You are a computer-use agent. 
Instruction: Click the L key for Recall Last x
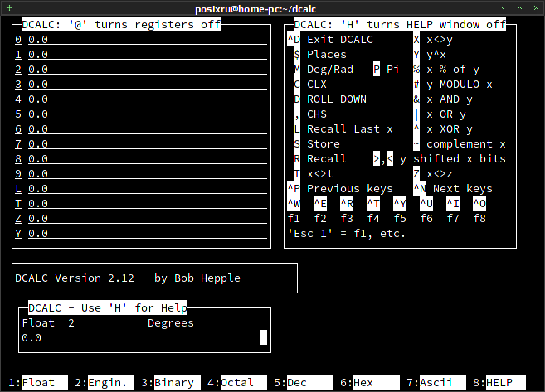click(297, 129)
